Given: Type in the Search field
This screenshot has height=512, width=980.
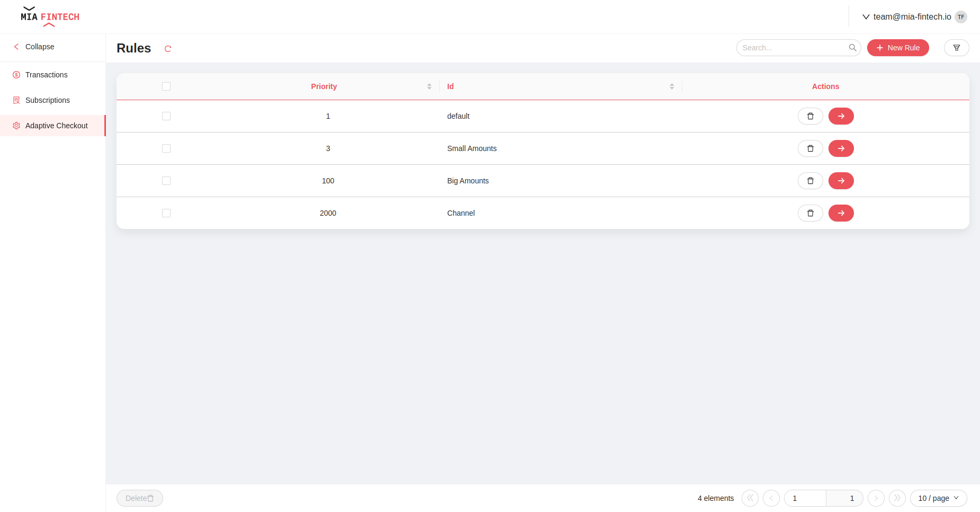Looking at the screenshot, I should (789, 48).
